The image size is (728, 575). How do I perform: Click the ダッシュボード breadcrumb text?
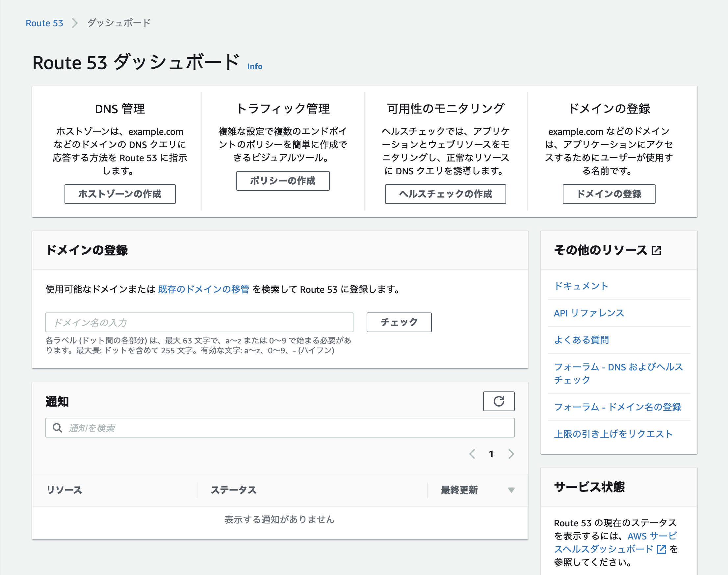pos(119,23)
